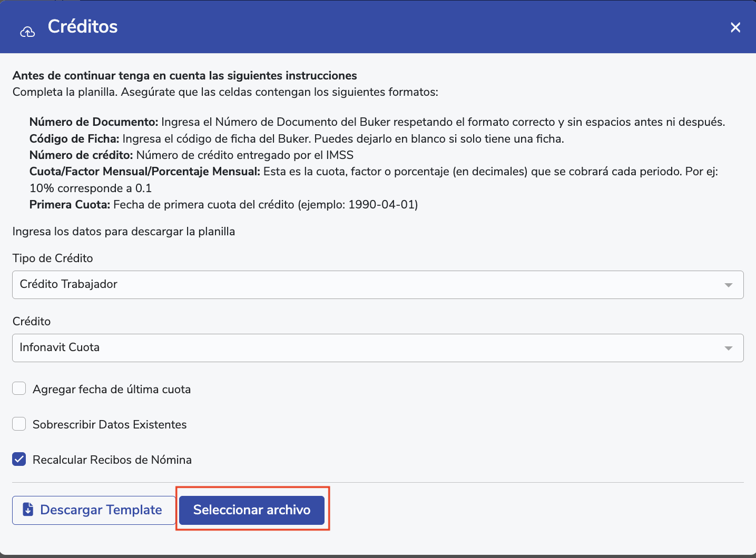The width and height of the screenshot is (756, 558).
Task: Click the file download icon beside Descargar Template
Action: point(28,510)
